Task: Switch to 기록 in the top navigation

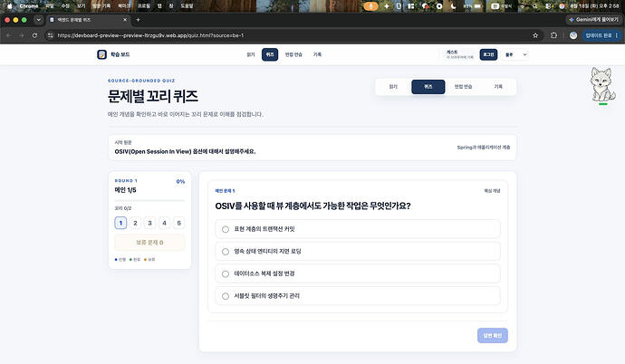Action: [x=317, y=54]
